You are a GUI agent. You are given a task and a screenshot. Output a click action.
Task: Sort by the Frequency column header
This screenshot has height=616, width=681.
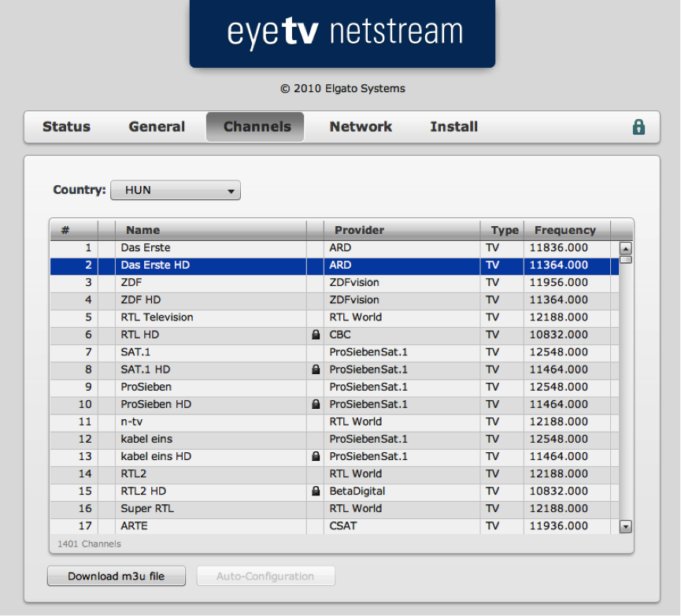(x=567, y=230)
